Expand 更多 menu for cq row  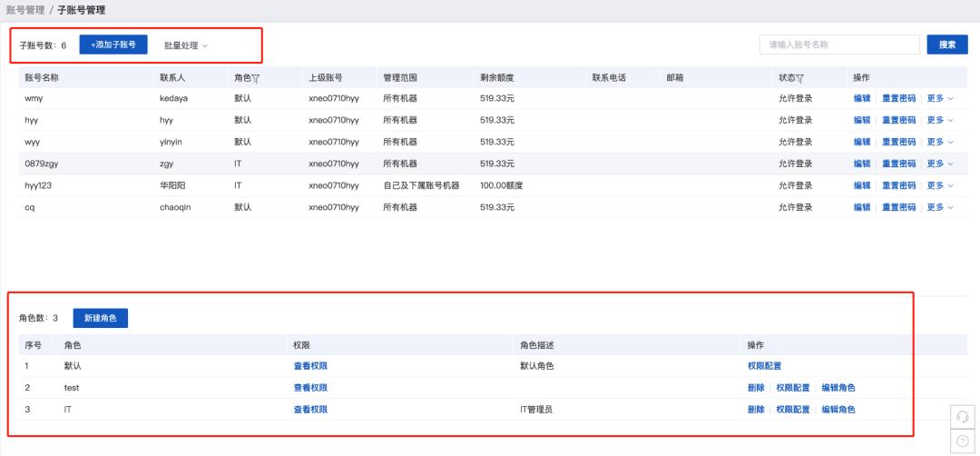click(x=940, y=207)
